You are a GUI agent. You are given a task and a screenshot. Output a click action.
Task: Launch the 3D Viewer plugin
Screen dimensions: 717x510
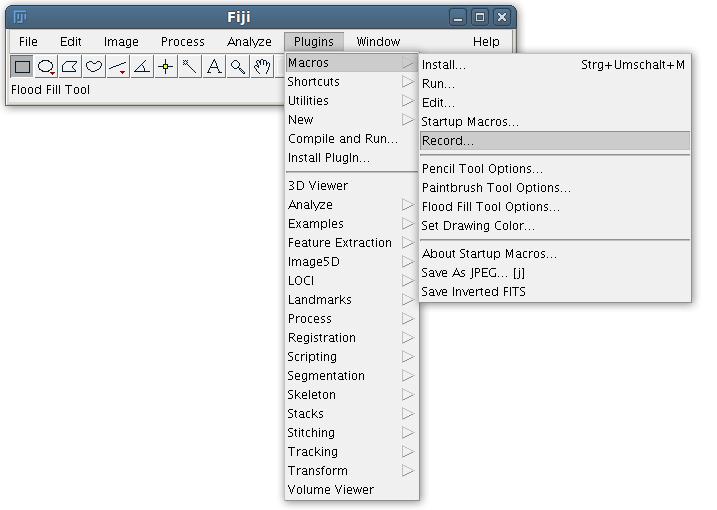pos(351,186)
